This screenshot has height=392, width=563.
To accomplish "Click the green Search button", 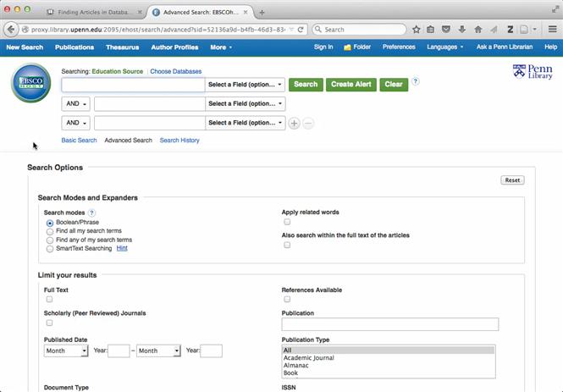I will 306,85.
